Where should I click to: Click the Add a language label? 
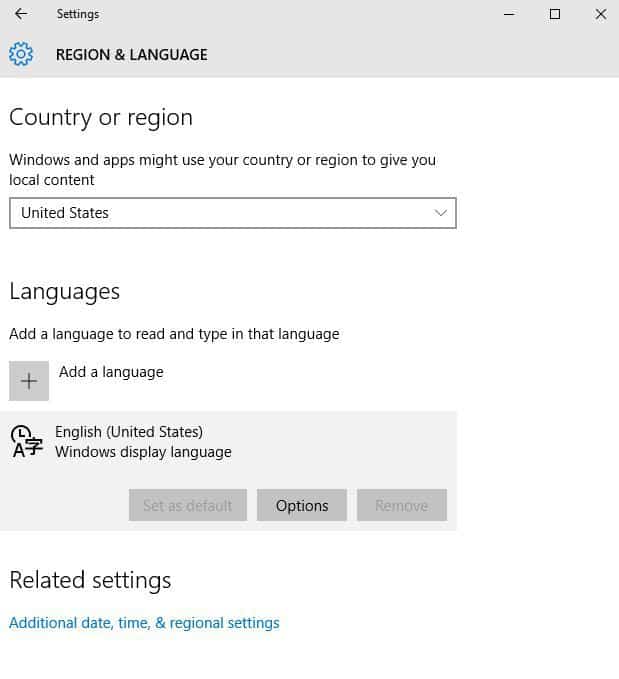tap(111, 372)
